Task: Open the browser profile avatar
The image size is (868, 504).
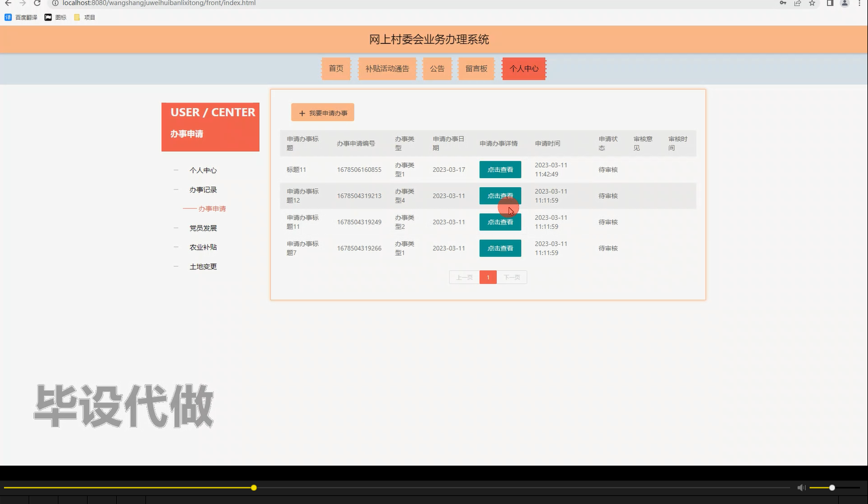Action: (845, 3)
